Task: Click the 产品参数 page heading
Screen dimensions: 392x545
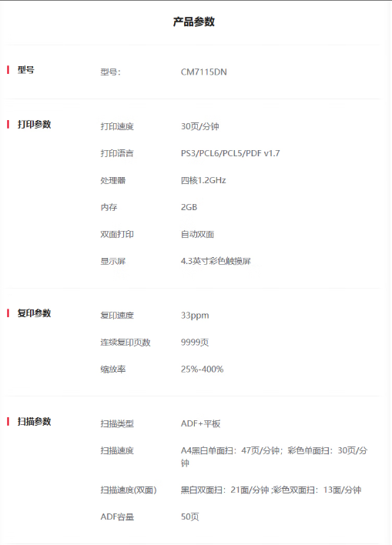Action: [194, 22]
